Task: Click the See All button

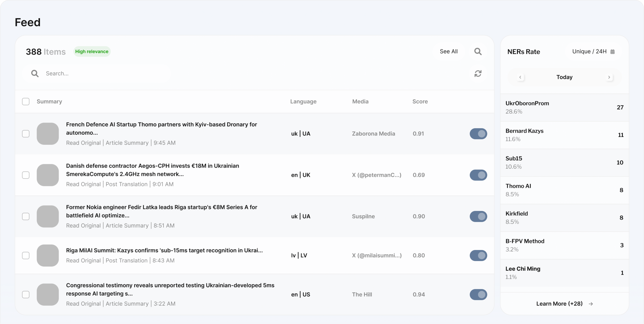Action: [x=449, y=52]
